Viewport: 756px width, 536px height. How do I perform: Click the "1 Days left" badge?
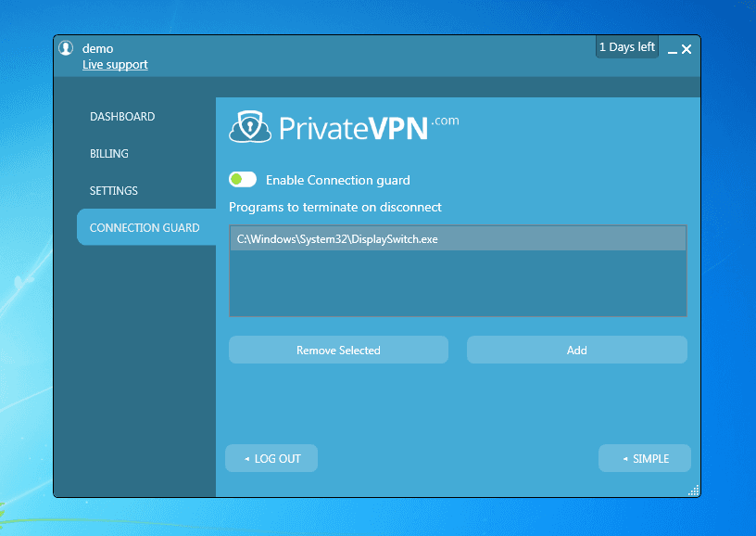click(626, 47)
